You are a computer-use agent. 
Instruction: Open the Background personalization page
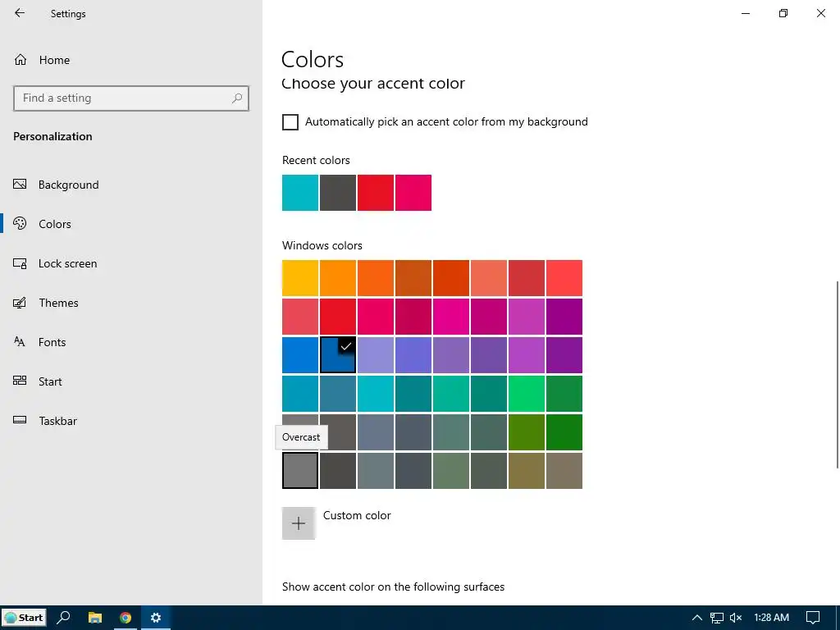pos(69,185)
